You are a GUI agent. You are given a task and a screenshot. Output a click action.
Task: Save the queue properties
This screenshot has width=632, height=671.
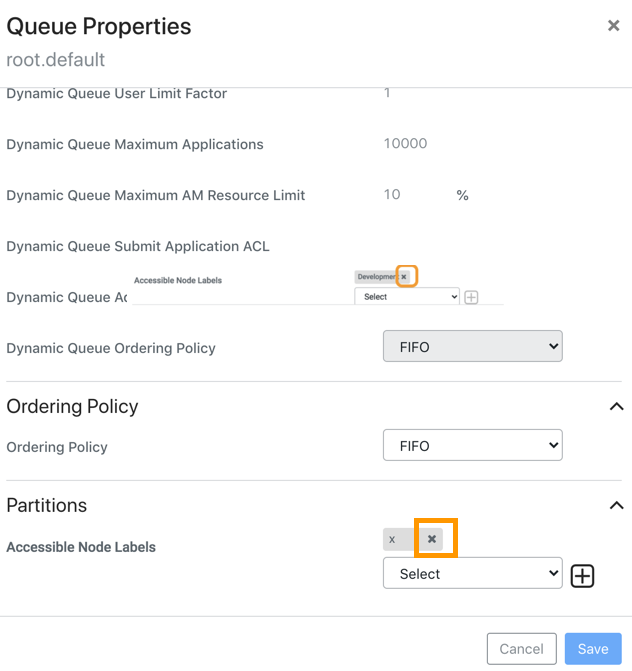[592, 649]
